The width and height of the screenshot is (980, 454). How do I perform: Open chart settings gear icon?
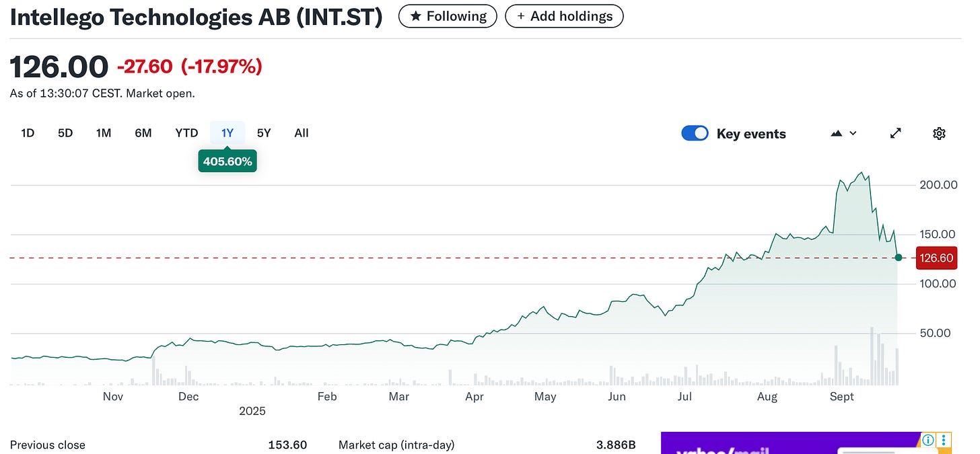click(x=939, y=133)
